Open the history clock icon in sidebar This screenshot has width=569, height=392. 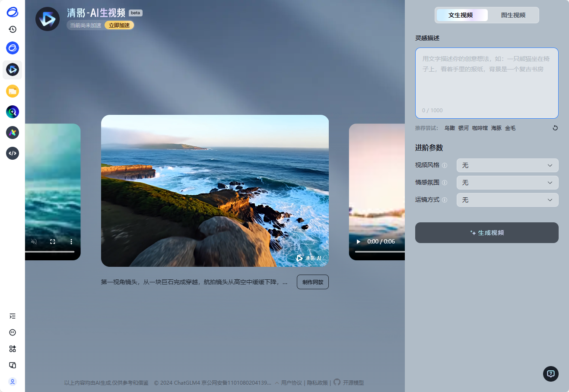pyautogui.click(x=13, y=29)
